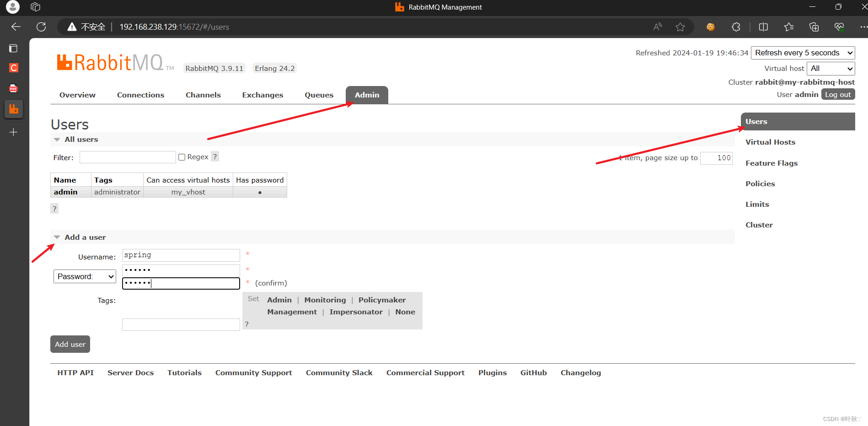Set the Monitoring tag
This screenshot has height=426, width=868.
pos(325,300)
